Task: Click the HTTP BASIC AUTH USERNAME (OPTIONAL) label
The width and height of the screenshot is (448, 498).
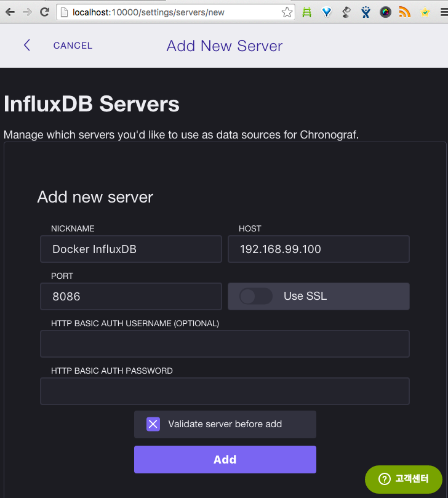Action: tap(135, 323)
